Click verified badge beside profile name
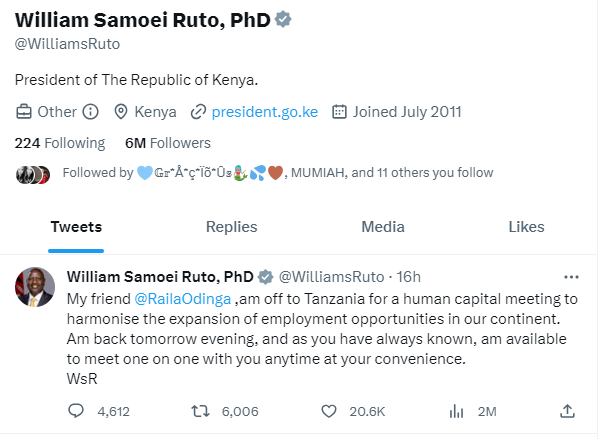Viewport: 612px width, 439px height. [283, 19]
